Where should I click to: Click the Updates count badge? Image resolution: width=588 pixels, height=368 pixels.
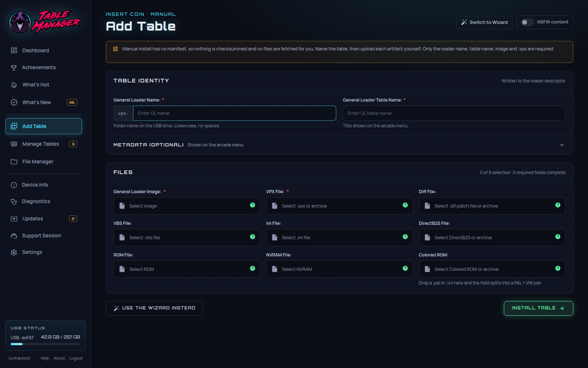tap(73, 219)
